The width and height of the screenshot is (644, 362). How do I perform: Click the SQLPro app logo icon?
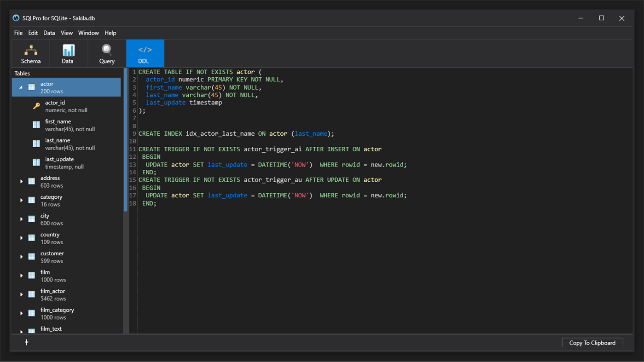pos(16,18)
